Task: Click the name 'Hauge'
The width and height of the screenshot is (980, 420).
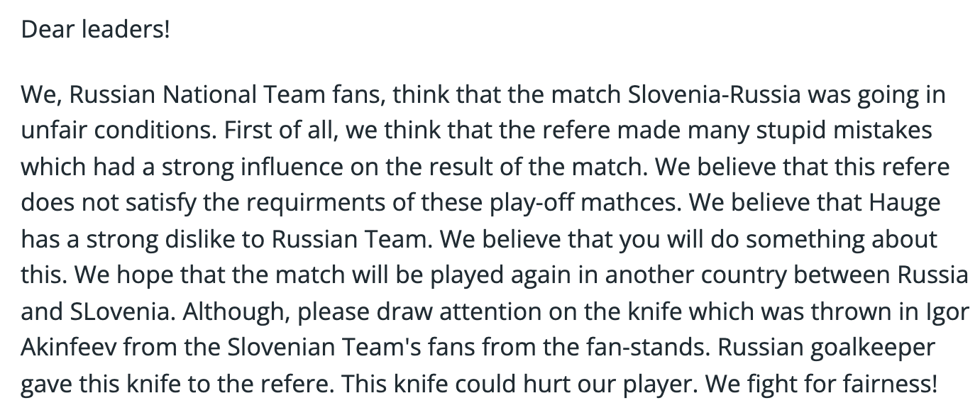Action: (905, 204)
